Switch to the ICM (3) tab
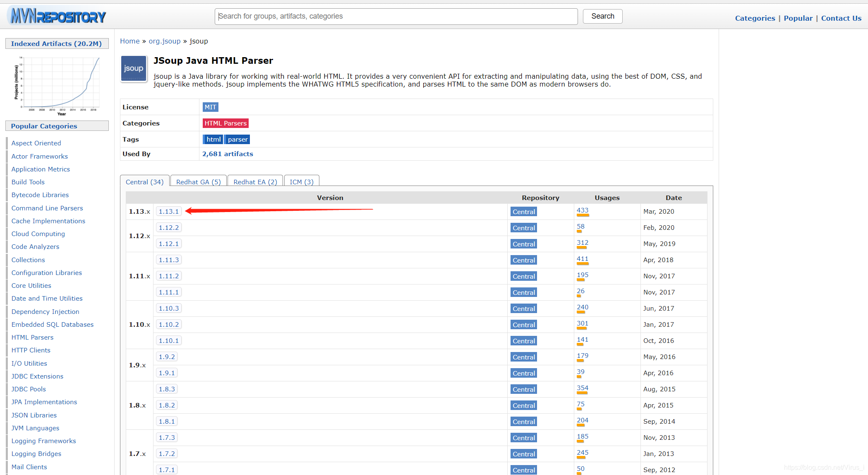Screen dimensions: 868x475 coord(301,182)
